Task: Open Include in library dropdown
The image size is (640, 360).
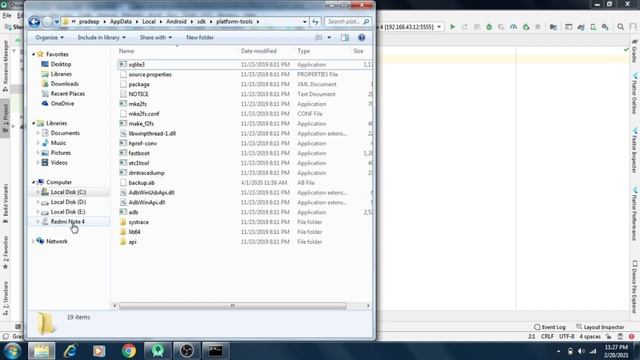Action: point(102,38)
